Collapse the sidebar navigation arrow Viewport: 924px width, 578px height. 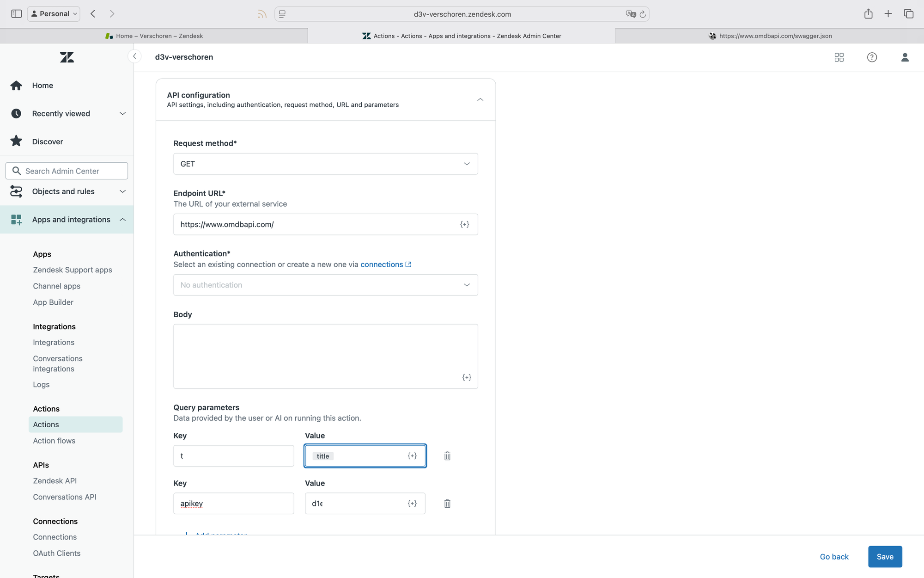134,56
